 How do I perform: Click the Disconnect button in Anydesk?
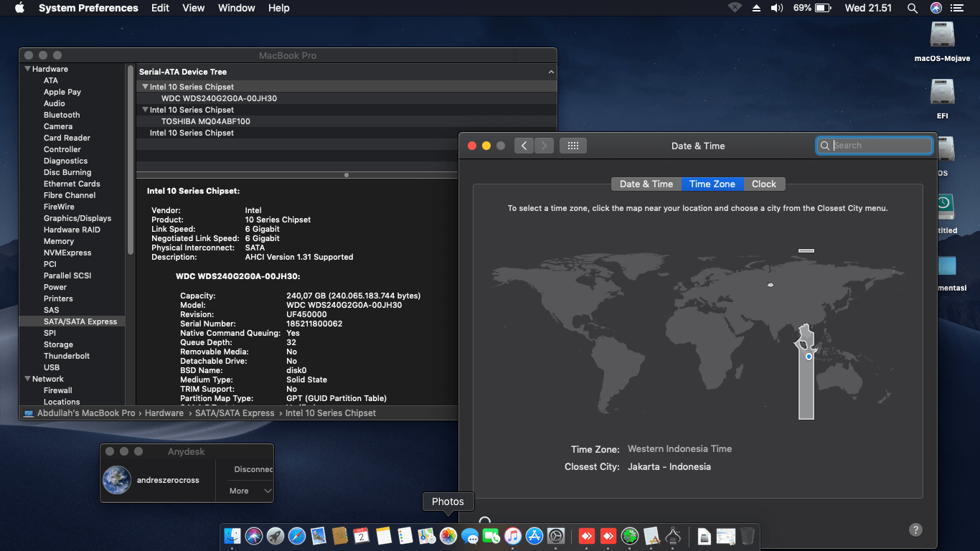(x=253, y=469)
